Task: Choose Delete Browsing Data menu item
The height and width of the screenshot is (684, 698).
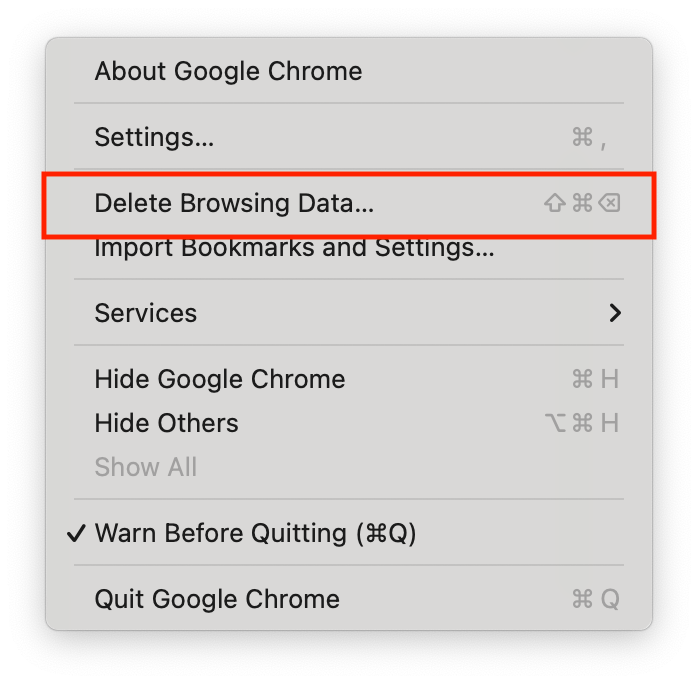Action: 234,203
